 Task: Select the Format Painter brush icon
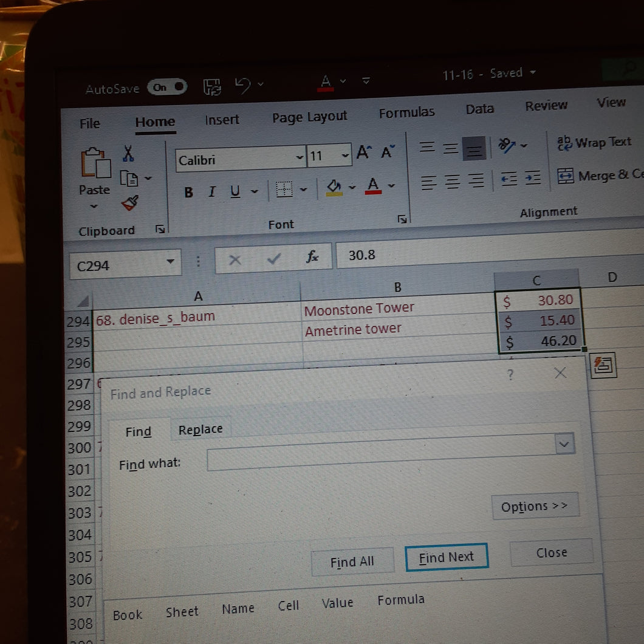[129, 203]
